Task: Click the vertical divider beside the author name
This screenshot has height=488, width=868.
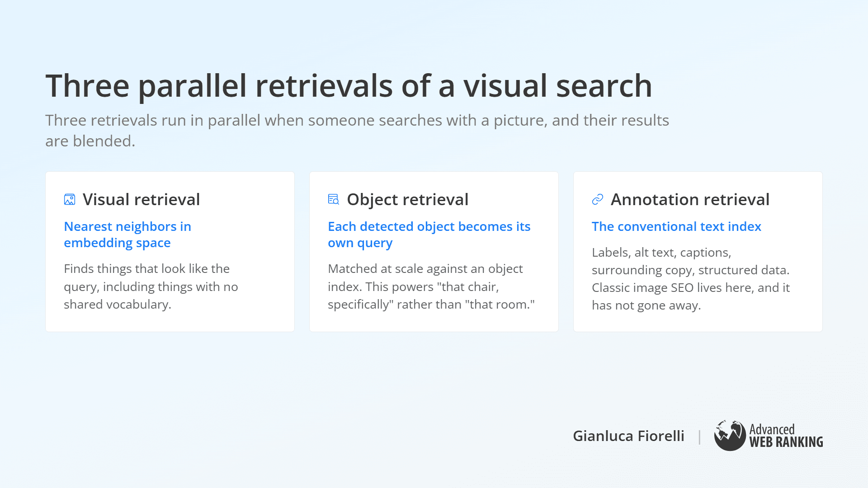Action: (x=699, y=436)
